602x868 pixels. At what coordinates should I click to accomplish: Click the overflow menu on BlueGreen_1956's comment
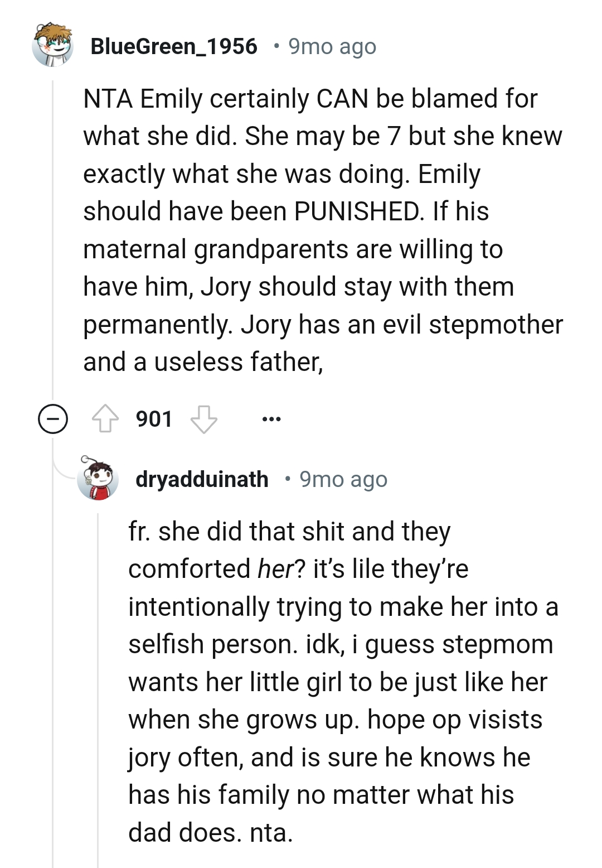pyautogui.click(x=271, y=420)
